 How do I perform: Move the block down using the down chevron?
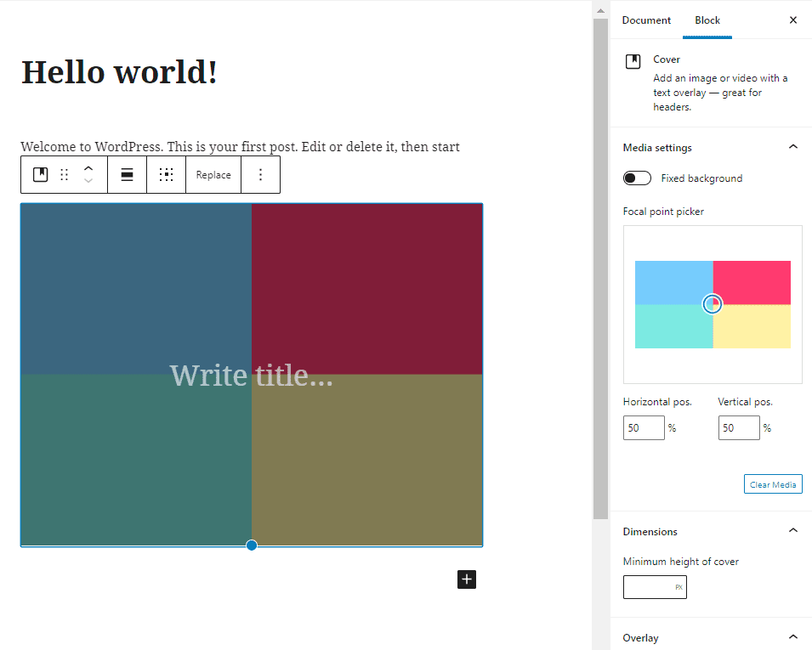click(x=88, y=181)
